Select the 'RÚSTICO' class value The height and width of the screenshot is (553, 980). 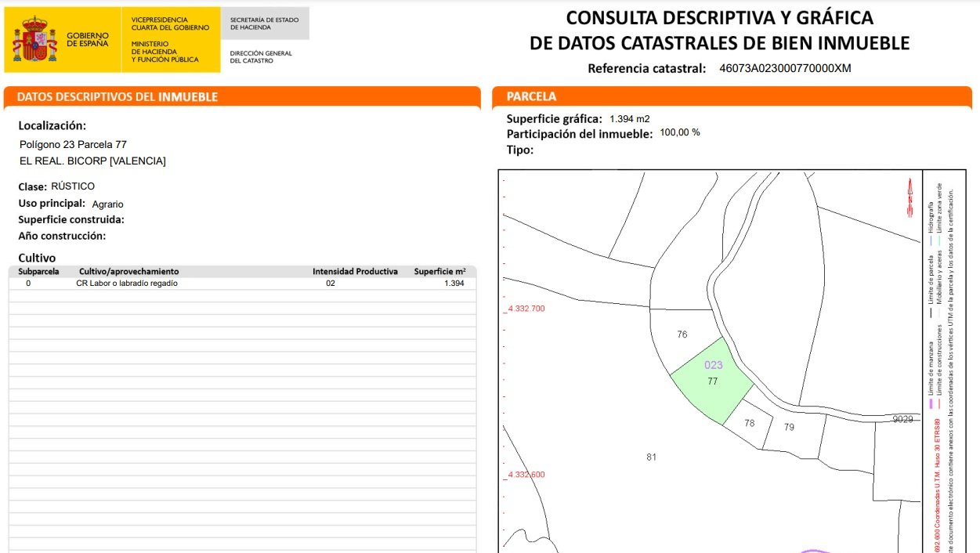tap(73, 186)
